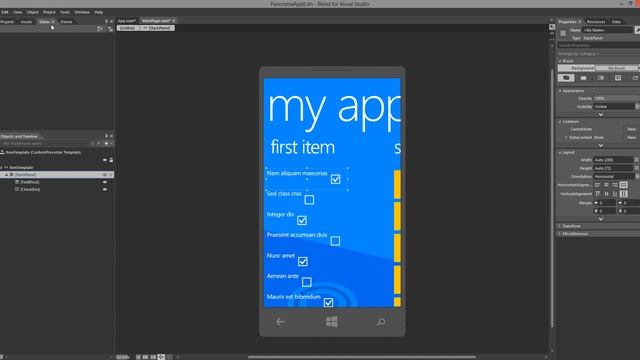The width and height of the screenshot is (640, 360).
Task: Click the highlighted artboard view icon at bottom
Action: click(161, 357)
